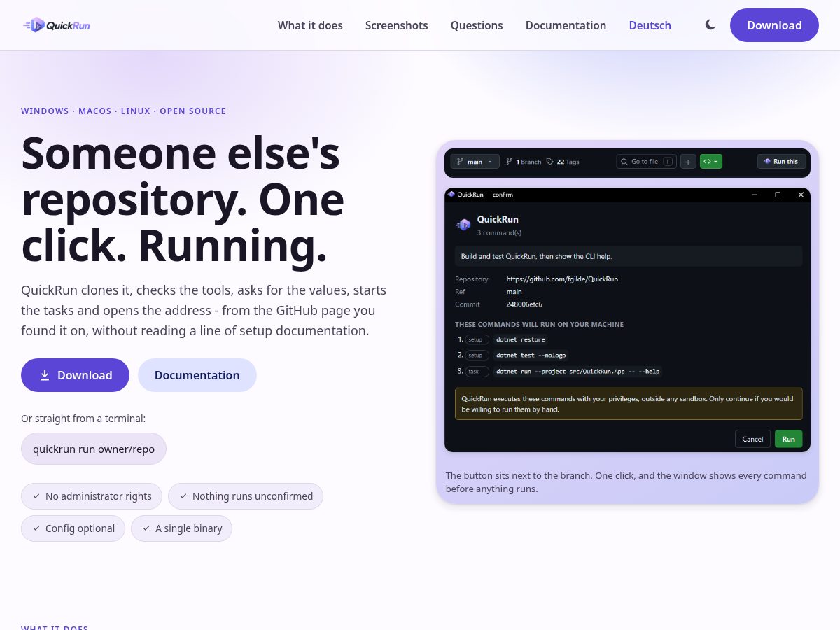Click the dotnet test --nologo command
840x630 pixels.
point(531,356)
